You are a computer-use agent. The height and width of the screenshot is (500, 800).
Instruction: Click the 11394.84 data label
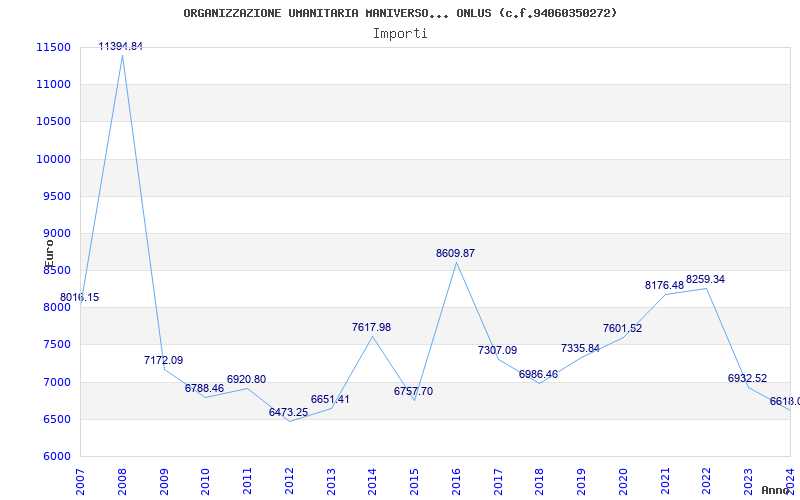(120, 46)
